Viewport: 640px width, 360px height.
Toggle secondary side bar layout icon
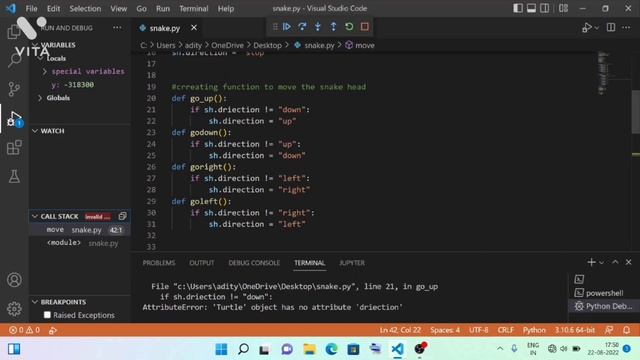pos(544,8)
